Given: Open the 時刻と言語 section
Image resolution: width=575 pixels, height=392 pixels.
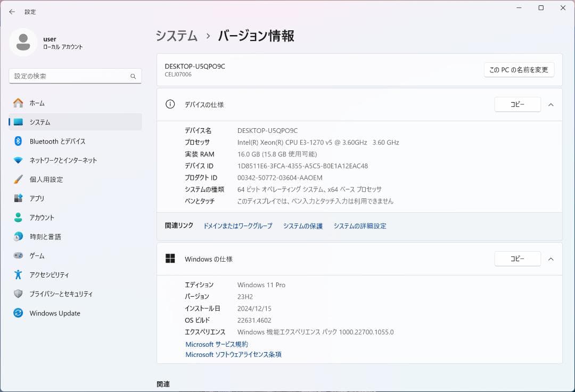Looking at the screenshot, I should (47, 236).
